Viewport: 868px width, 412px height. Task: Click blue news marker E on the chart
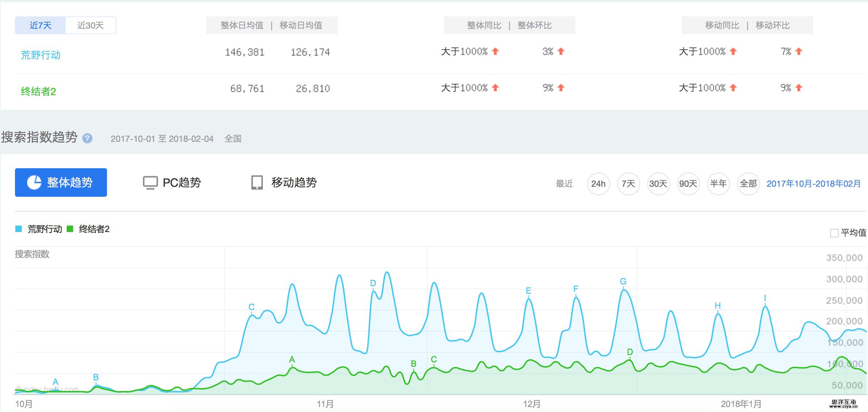[x=529, y=291]
